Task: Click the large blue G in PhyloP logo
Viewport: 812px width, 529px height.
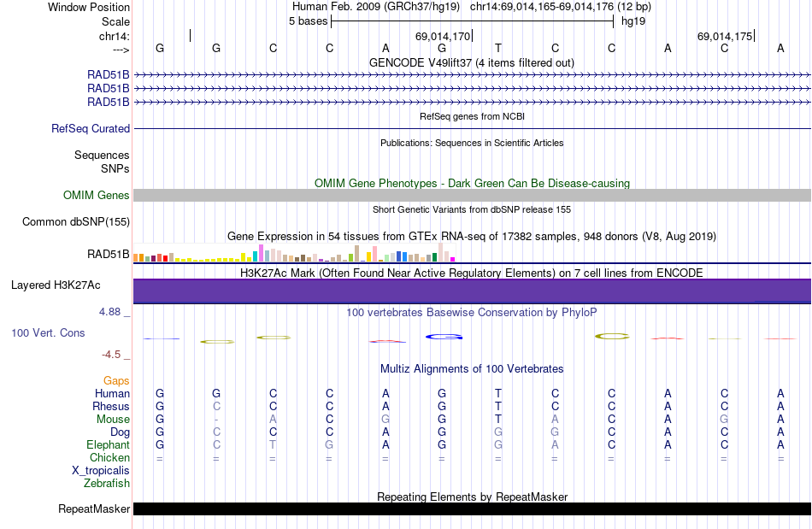Action: 444,337
